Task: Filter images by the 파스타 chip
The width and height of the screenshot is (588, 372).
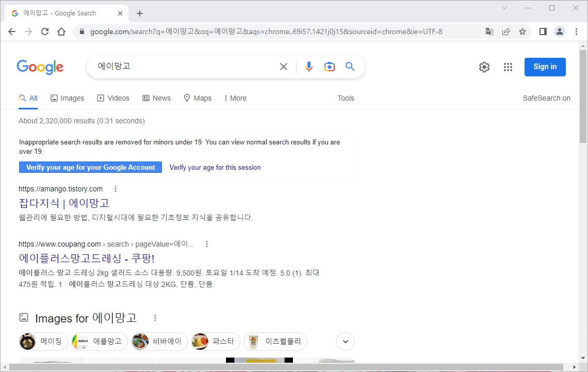Action: pyautogui.click(x=215, y=341)
